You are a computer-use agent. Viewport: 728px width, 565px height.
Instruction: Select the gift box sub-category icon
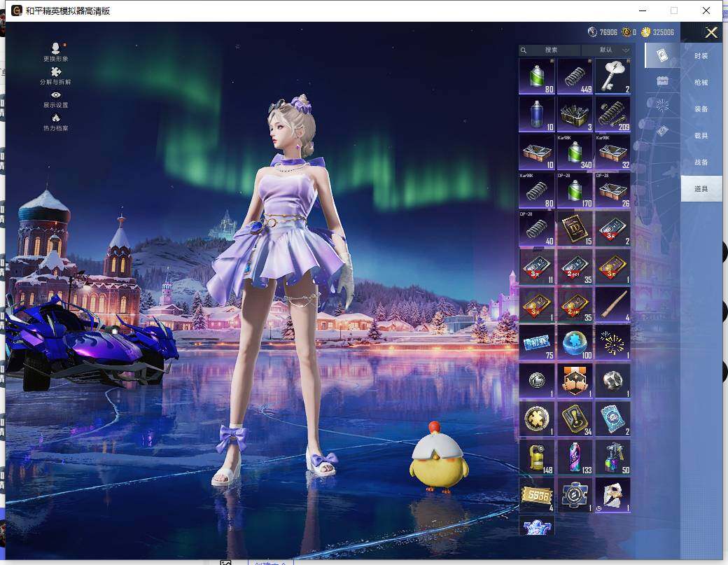coord(662,81)
